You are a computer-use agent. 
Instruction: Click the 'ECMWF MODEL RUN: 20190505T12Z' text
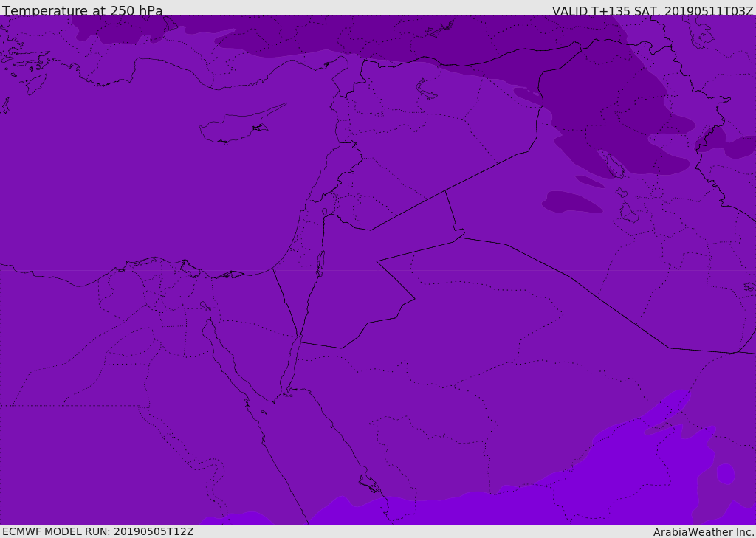tap(98, 531)
